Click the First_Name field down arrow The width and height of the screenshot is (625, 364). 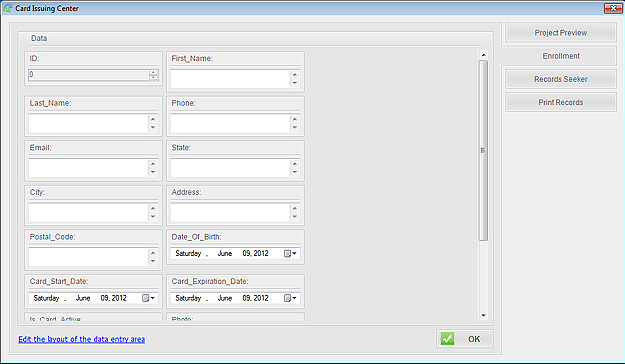point(295,83)
